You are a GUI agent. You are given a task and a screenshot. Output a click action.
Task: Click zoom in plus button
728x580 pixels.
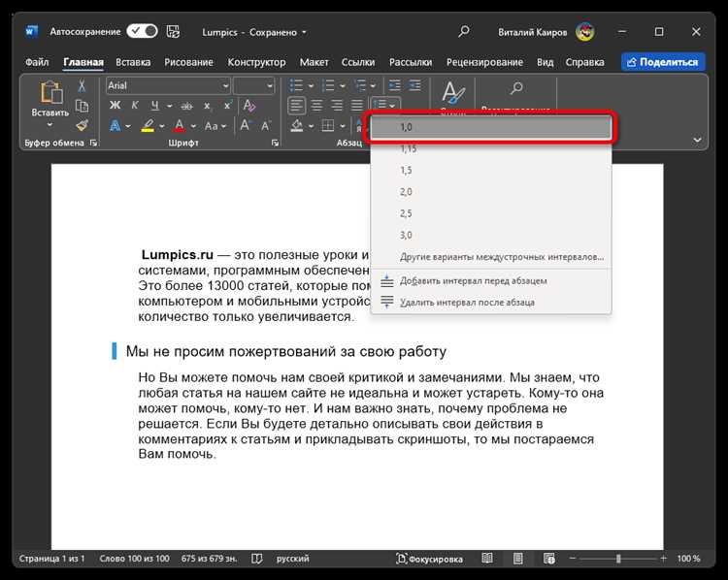pos(663,559)
